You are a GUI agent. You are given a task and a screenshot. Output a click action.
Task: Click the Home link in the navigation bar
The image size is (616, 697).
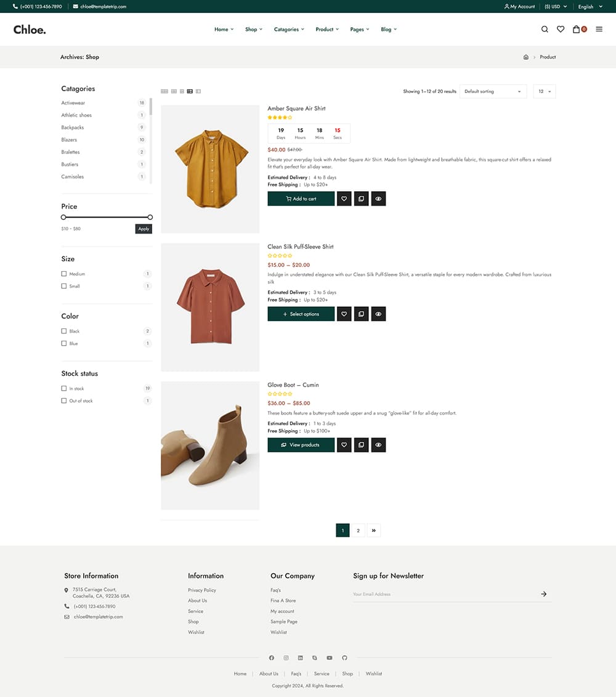[223, 29]
